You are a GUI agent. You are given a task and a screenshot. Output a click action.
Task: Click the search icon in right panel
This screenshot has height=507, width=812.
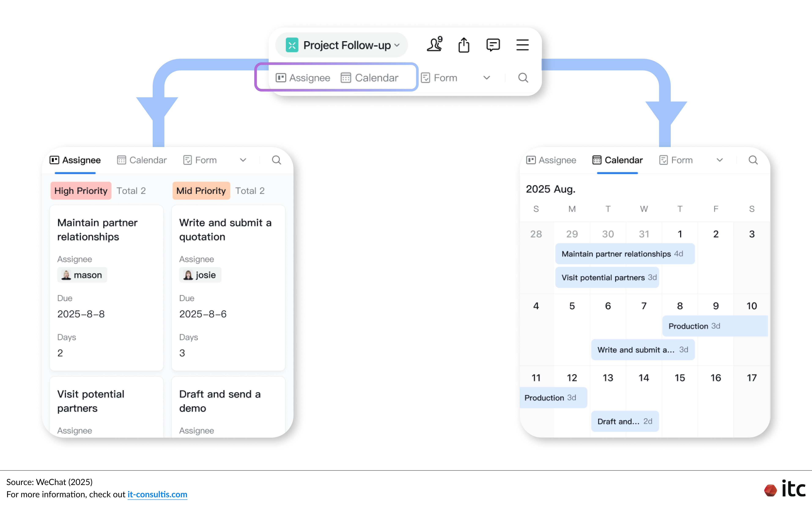[753, 160]
